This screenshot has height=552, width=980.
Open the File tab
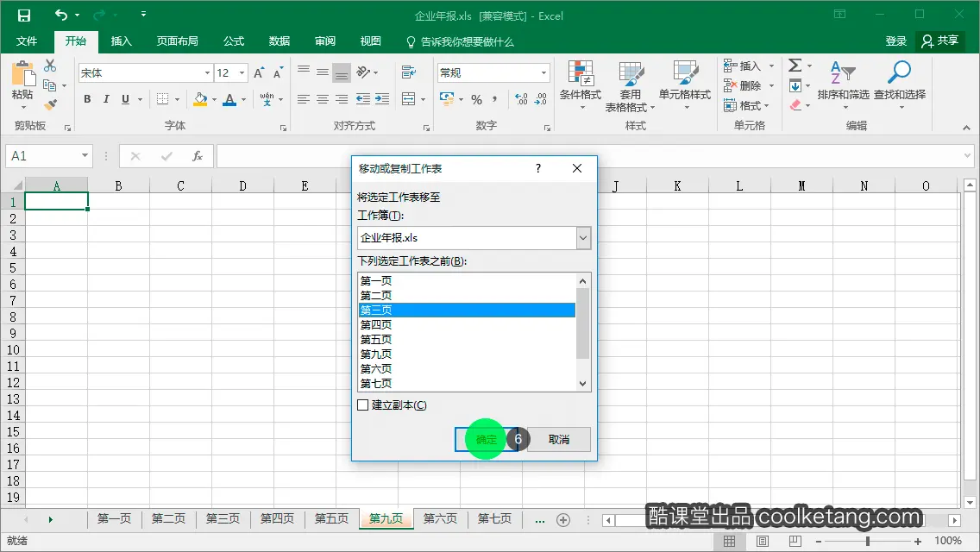click(26, 41)
